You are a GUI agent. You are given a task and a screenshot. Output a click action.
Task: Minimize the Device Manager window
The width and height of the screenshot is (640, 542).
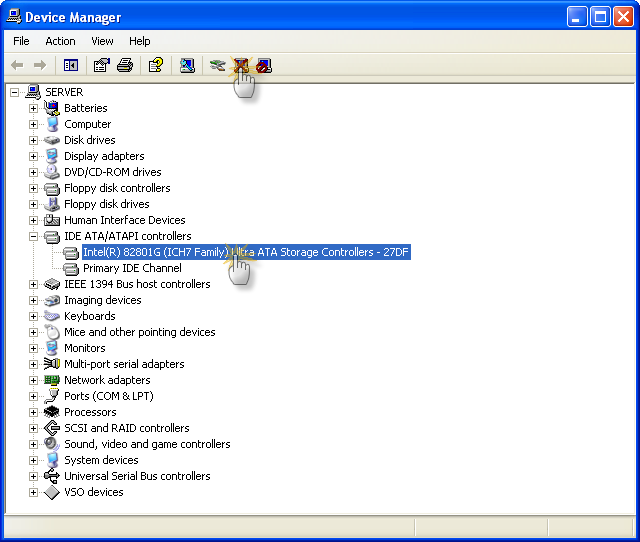[x=577, y=17]
